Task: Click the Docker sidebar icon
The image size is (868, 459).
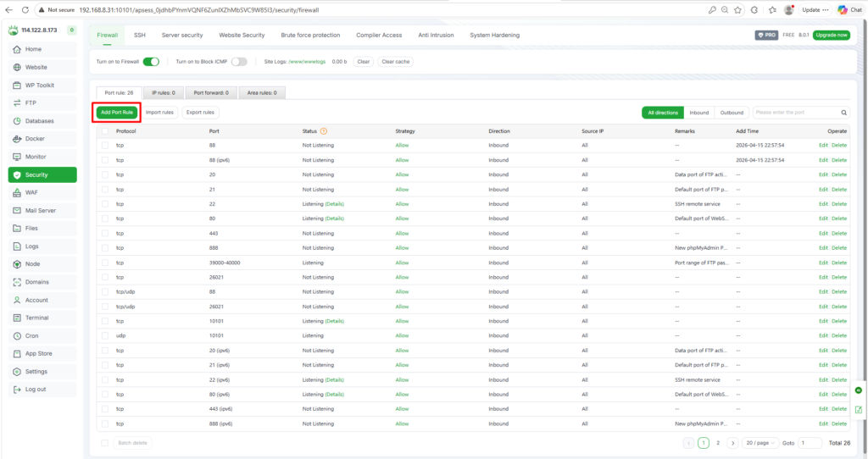Action: (17, 139)
